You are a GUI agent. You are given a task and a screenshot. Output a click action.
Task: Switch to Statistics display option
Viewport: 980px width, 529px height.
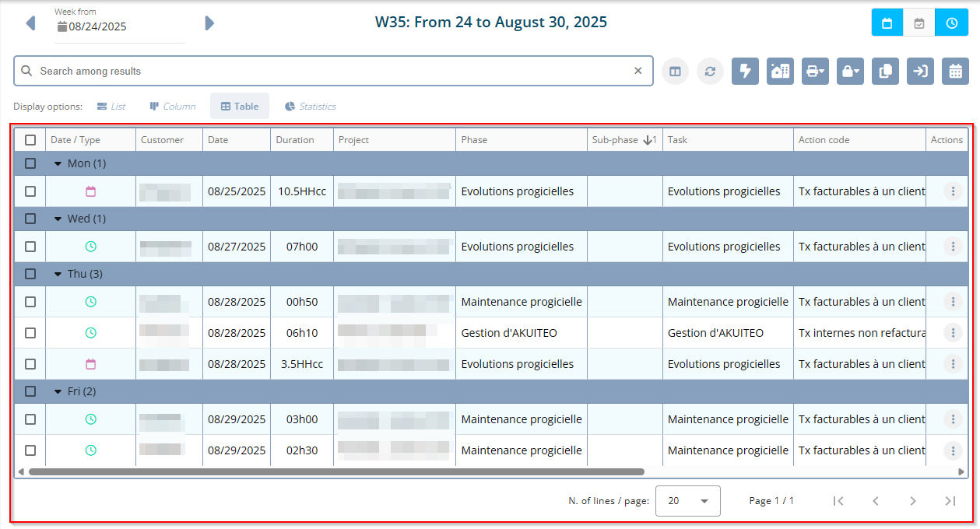310,107
